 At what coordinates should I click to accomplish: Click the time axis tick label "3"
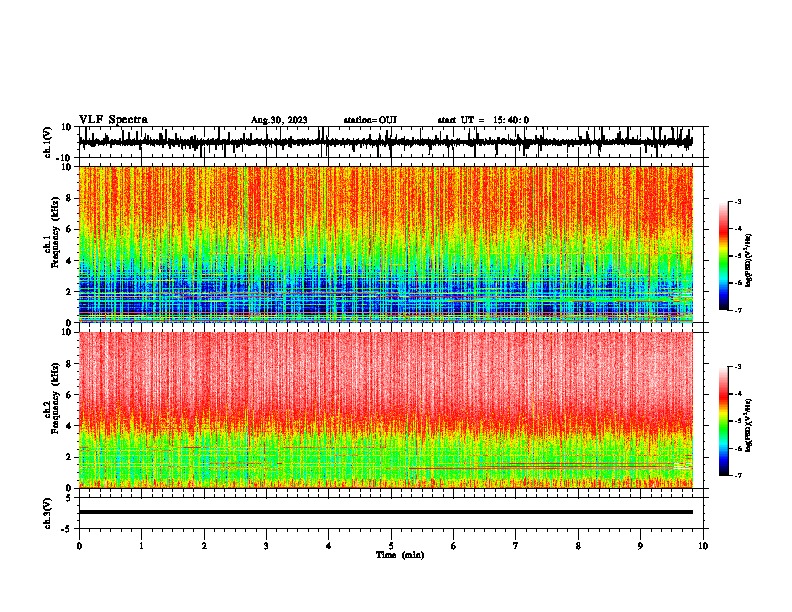[x=266, y=546]
